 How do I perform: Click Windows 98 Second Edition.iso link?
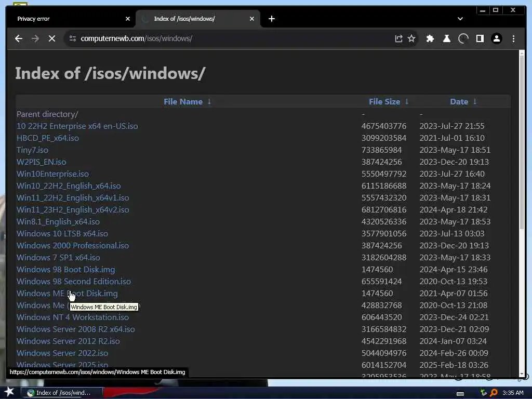pos(74,282)
